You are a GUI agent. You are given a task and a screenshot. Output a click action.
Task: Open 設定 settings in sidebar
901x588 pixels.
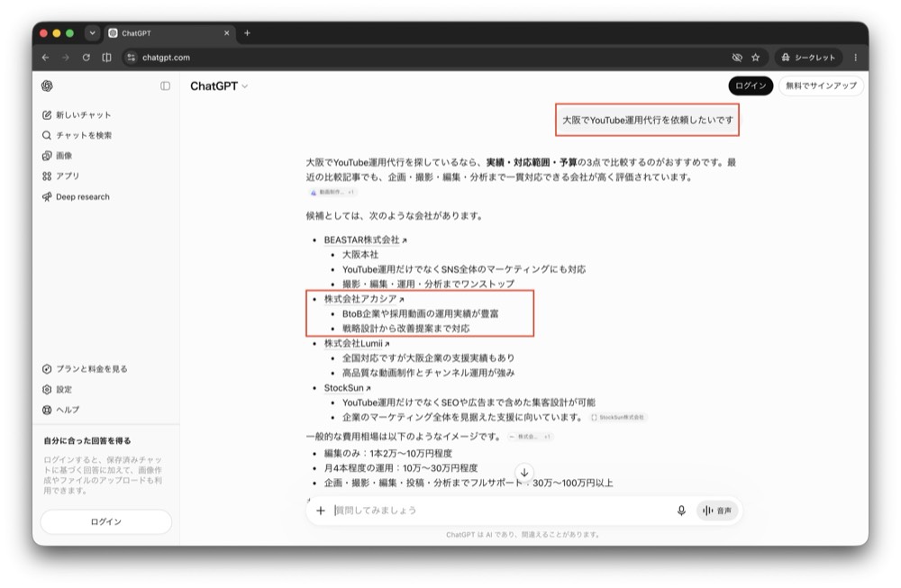pyautogui.click(x=57, y=389)
